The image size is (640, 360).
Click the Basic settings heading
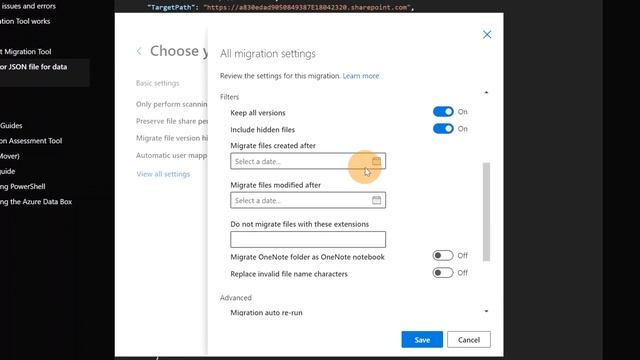[x=158, y=83]
